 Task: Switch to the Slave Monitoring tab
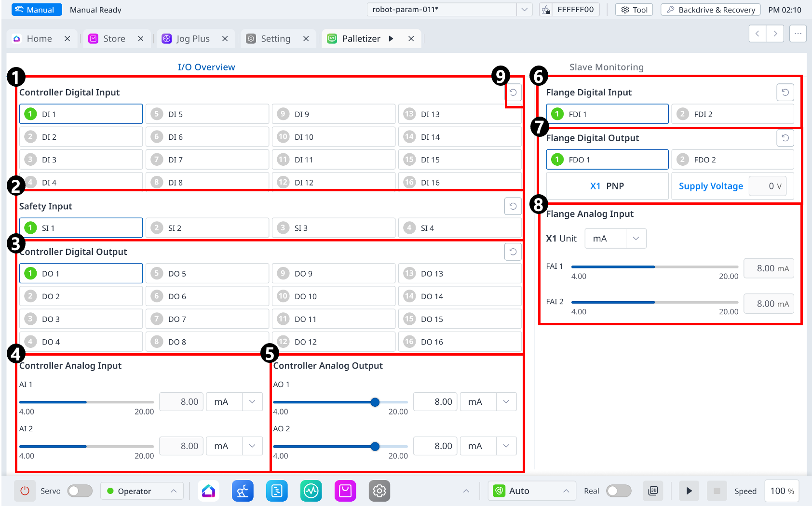(606, 67)
